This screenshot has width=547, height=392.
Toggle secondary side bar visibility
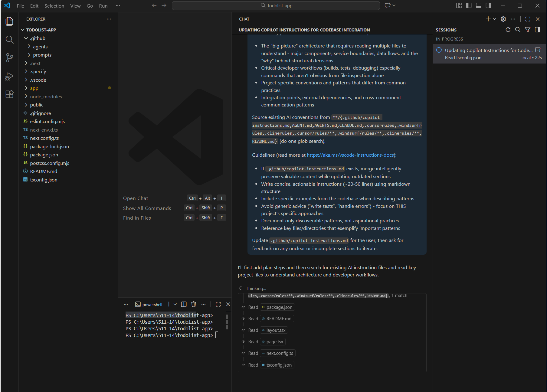point(488,5)
